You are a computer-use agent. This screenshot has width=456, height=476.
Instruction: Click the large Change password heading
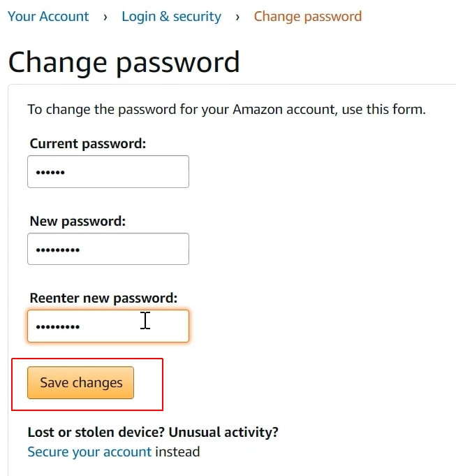click(x=124, y=62)
